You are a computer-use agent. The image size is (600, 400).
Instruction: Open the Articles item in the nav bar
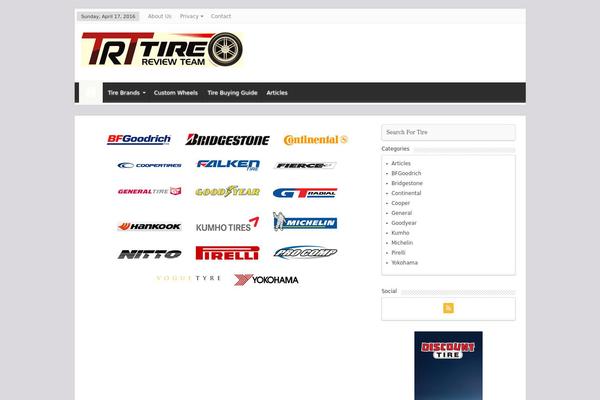pos(277,93)
